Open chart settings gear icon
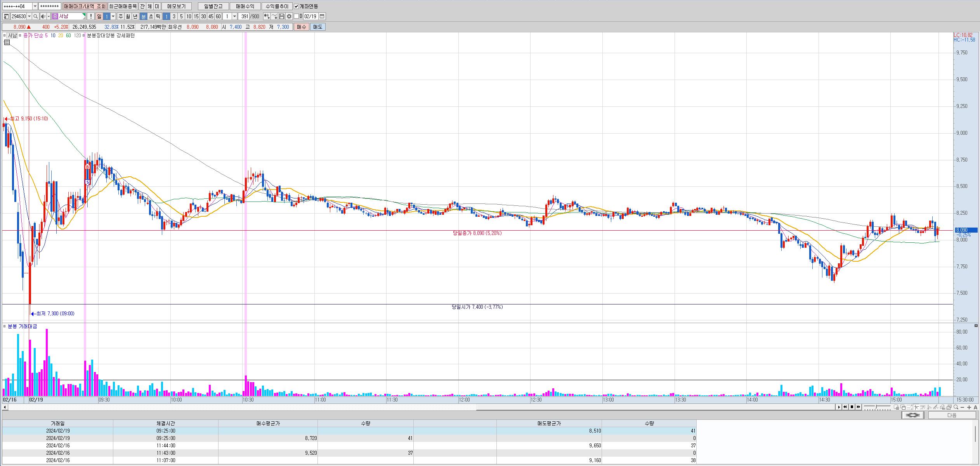Viewport: 980px width, 466px height. [289, 16]
